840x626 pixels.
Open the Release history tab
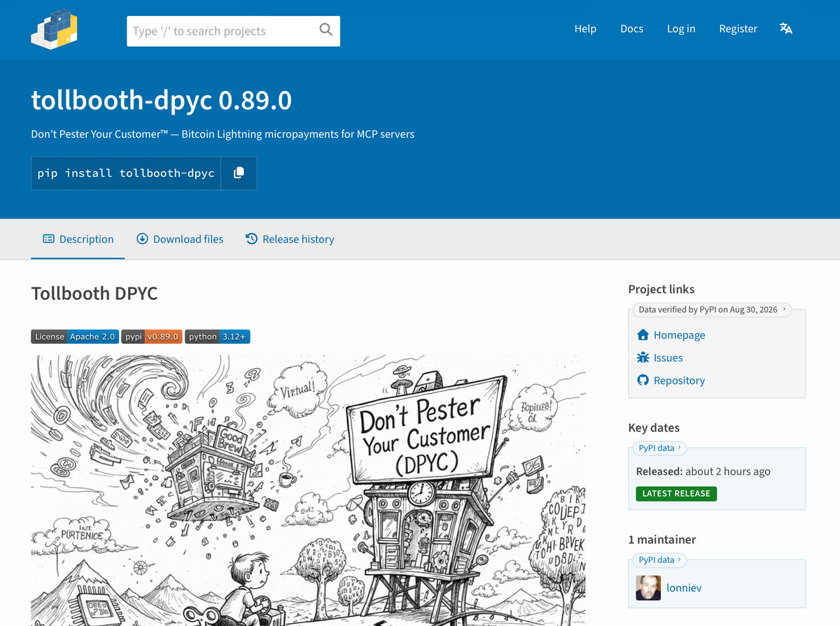[290, 239]
